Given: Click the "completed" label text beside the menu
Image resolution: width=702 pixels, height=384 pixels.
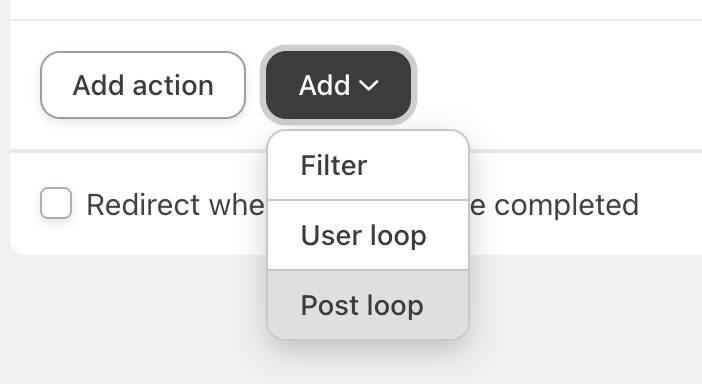Looking at the screenshot, I should pos(566,205).
